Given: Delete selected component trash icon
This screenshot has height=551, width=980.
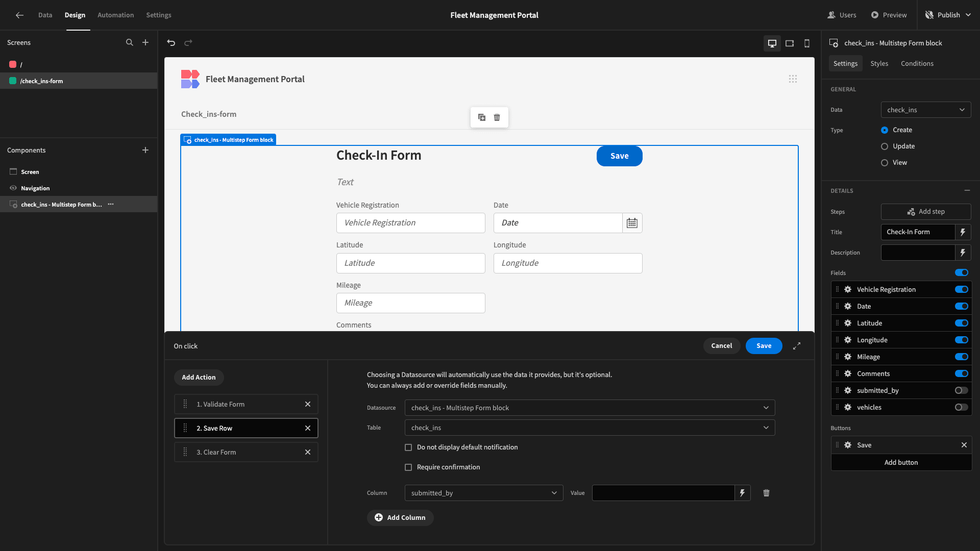Looking at the screenshot, I should (497, 117).
